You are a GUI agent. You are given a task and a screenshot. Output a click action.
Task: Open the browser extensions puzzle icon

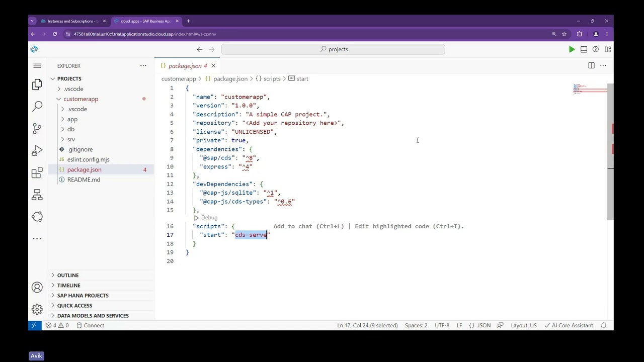coord(580,34)
